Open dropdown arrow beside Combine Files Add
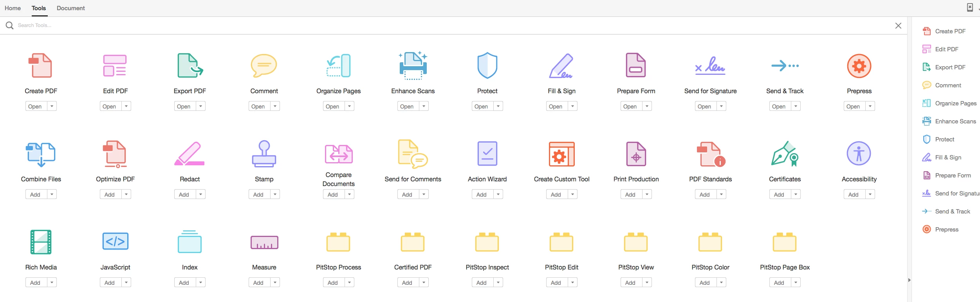This screenshot has width=980, height=302. coord(52,194)
